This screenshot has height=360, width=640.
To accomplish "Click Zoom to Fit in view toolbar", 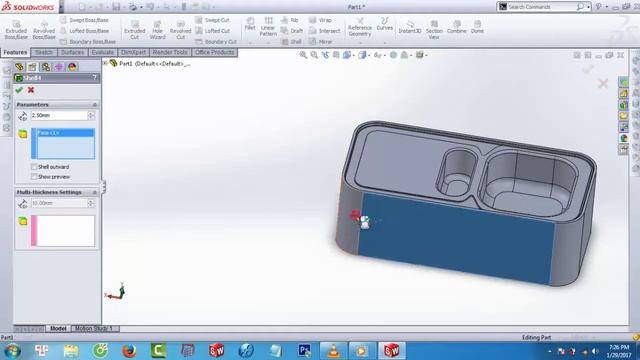I will coord(303,55).
